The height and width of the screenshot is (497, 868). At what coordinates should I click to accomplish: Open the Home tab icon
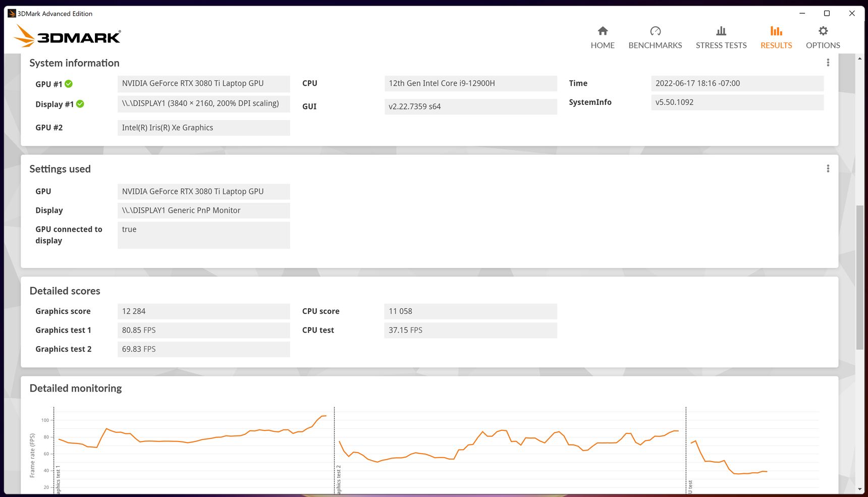603,31
